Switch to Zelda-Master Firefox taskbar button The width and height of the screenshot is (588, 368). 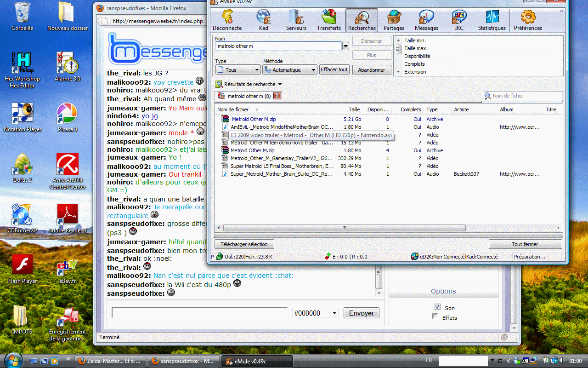(x=110, y=361)
